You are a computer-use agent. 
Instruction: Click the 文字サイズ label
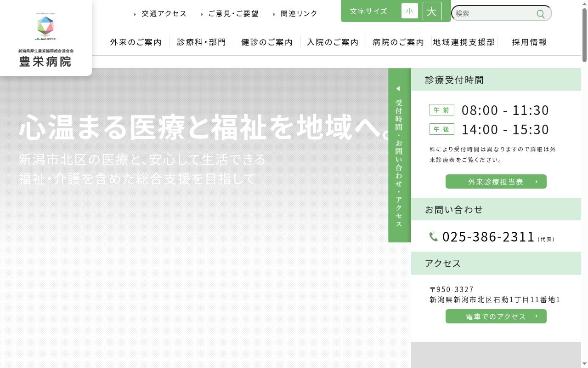[x=368, y=11]
